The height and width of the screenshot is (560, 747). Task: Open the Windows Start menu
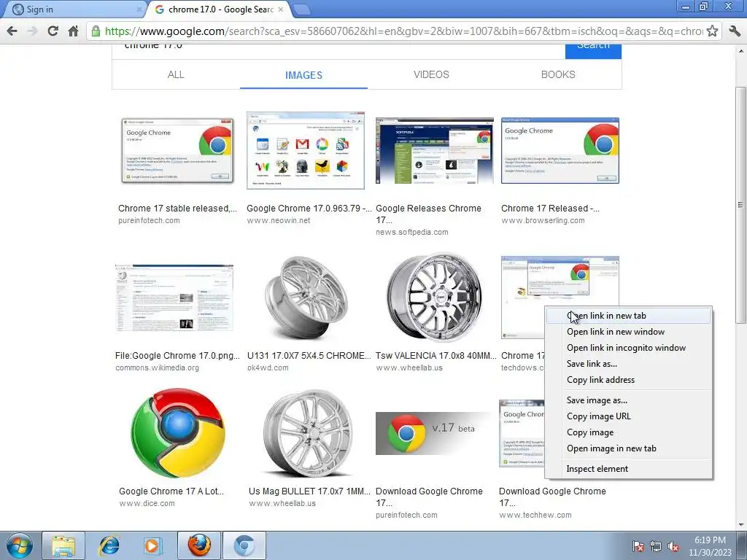click(x=19, y=545)
